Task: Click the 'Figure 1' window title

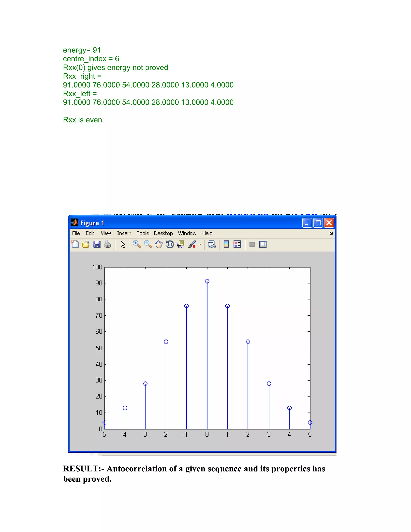Action: tap(92, 223)
